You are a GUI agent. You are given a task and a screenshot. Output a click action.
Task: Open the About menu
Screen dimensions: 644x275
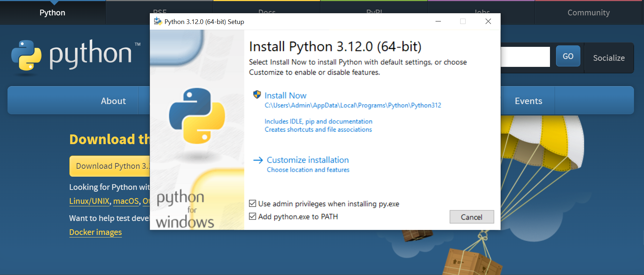pos(113,101)
